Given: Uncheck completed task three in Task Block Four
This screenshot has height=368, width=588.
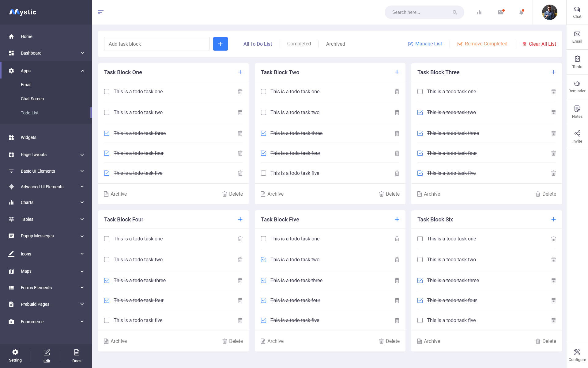Looking at the screenshot, I should click(107, 280).
